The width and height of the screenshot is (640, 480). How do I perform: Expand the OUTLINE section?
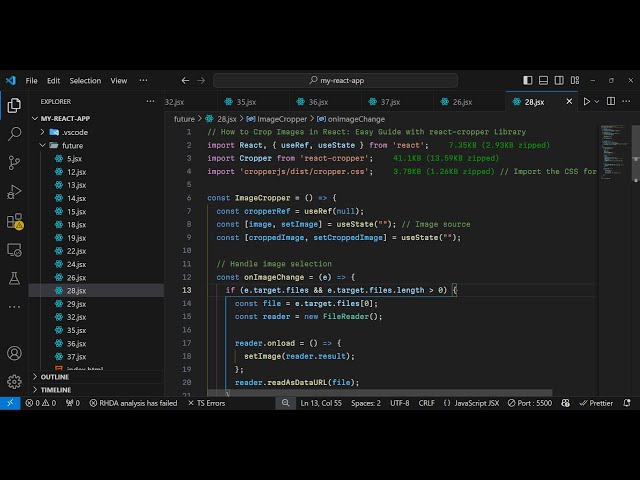point(55,377)
